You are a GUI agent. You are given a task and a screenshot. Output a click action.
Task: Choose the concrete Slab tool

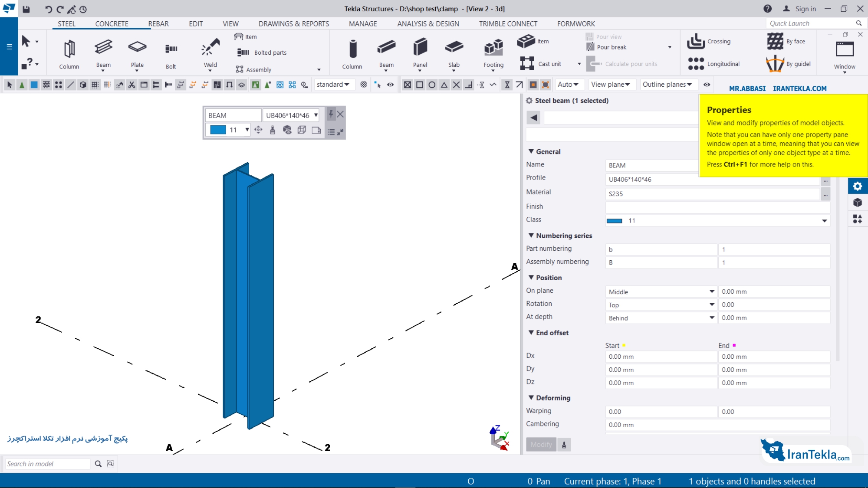point(454,54)
